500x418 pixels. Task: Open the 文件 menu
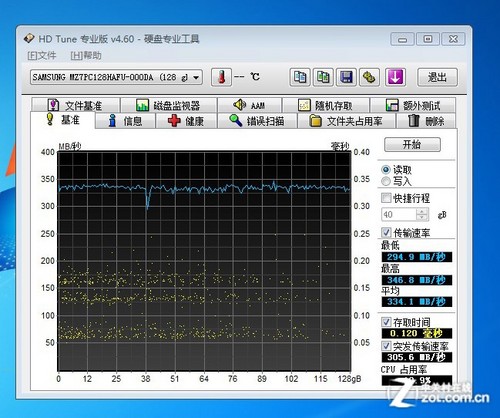tap(42, 56)
